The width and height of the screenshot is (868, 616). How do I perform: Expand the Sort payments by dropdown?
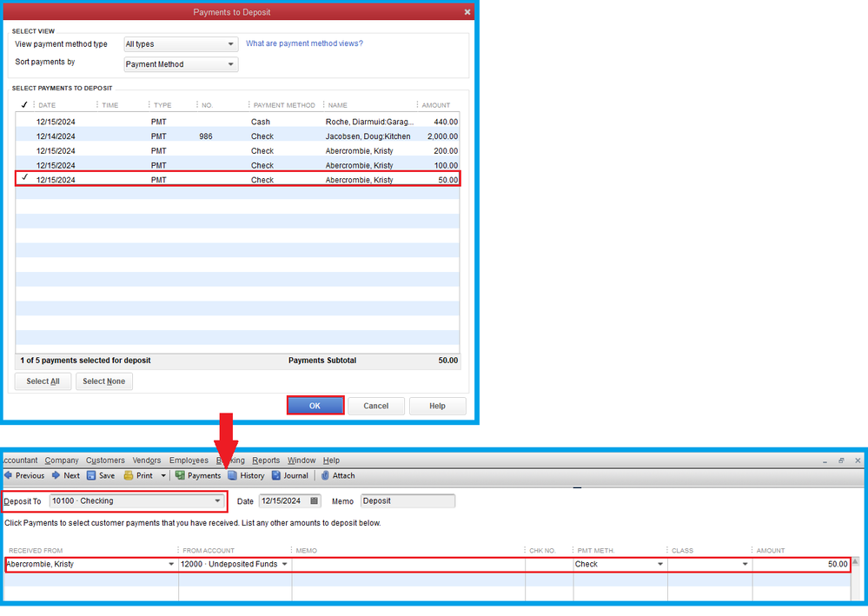click(230, 64)
